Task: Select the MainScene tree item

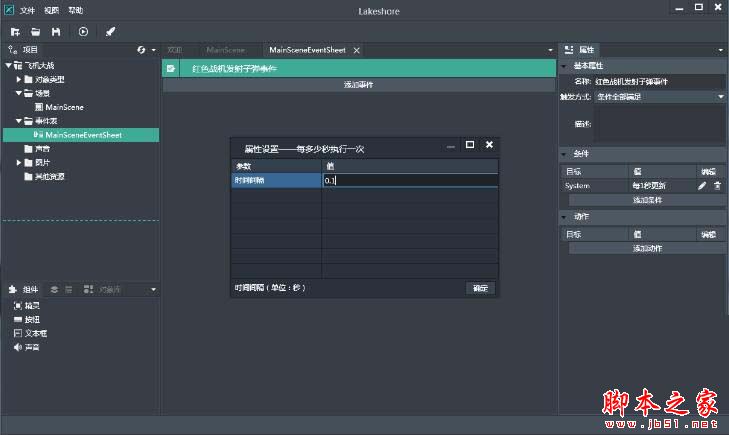Action: [65, 107]
